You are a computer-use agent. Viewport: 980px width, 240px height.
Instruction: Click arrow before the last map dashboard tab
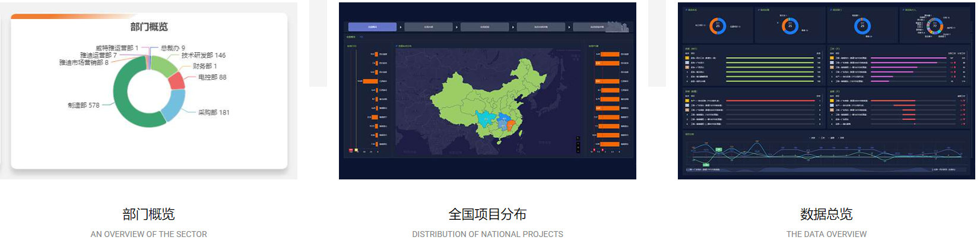click(x=569, y=27)
